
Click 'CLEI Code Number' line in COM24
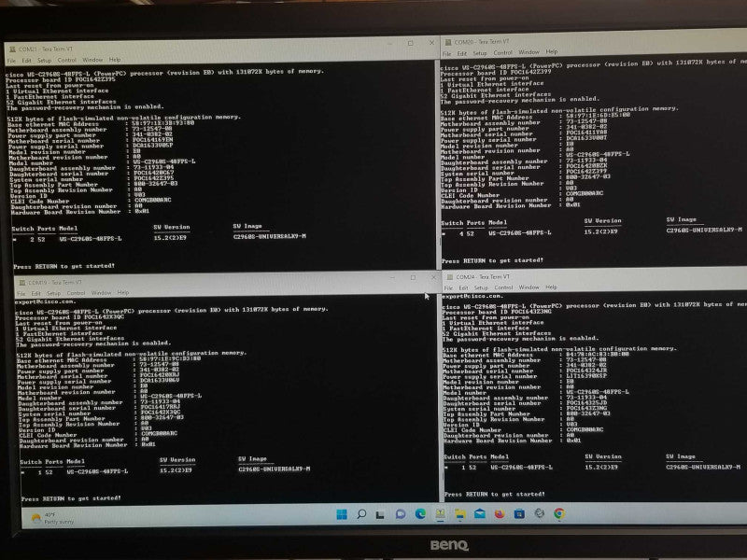pyautogui.click(x=523, y=429)
